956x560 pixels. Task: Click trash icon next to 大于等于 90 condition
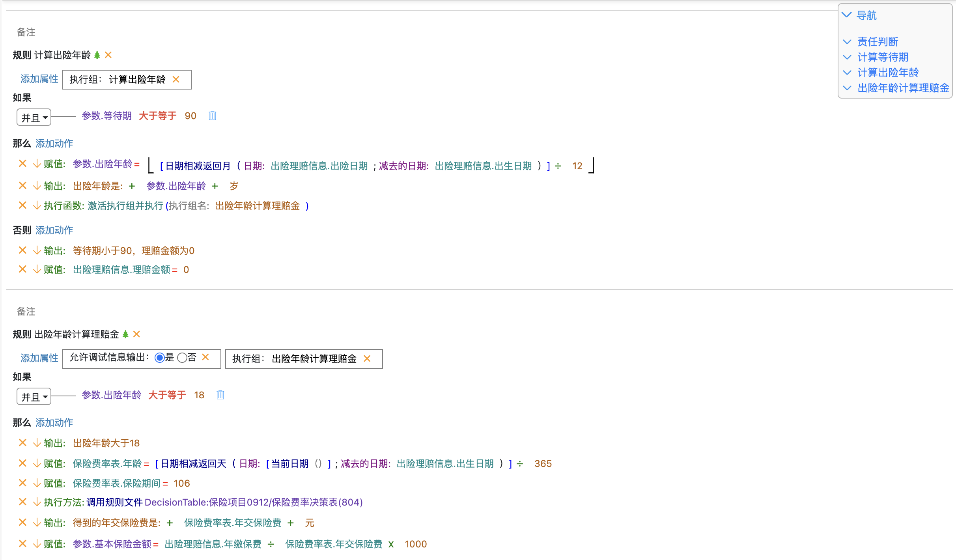click(212, 116)
